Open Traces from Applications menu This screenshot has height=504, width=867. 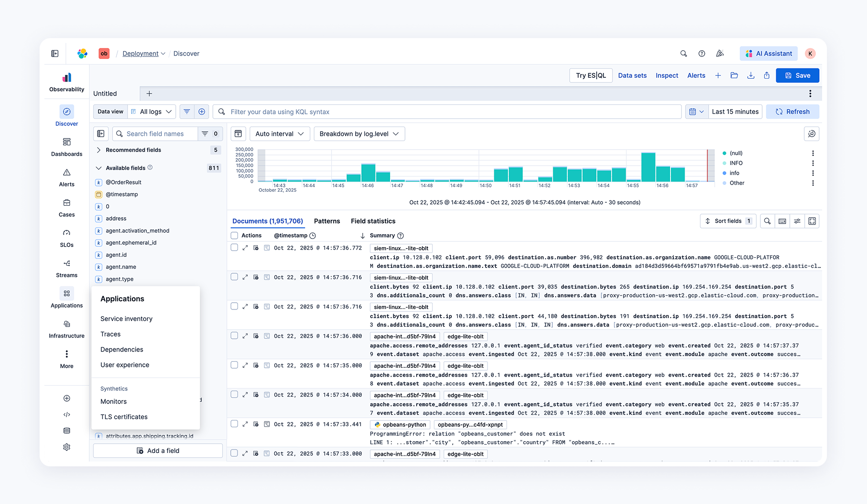click(111, 334)
